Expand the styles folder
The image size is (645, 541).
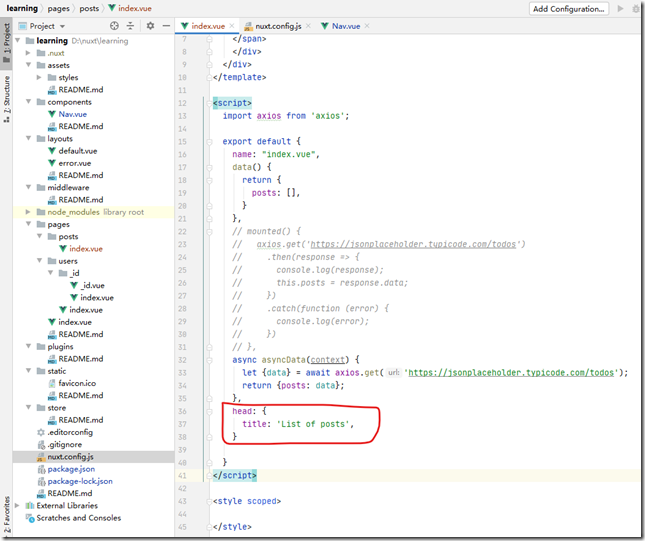tap(39, 77)
